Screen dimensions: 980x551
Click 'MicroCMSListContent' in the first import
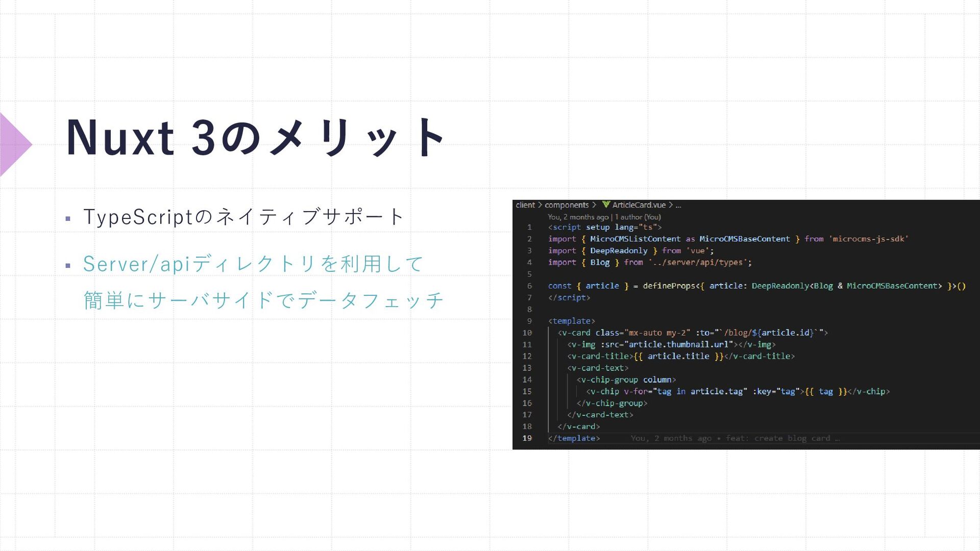pyautogui.click(x=635, y=239)
